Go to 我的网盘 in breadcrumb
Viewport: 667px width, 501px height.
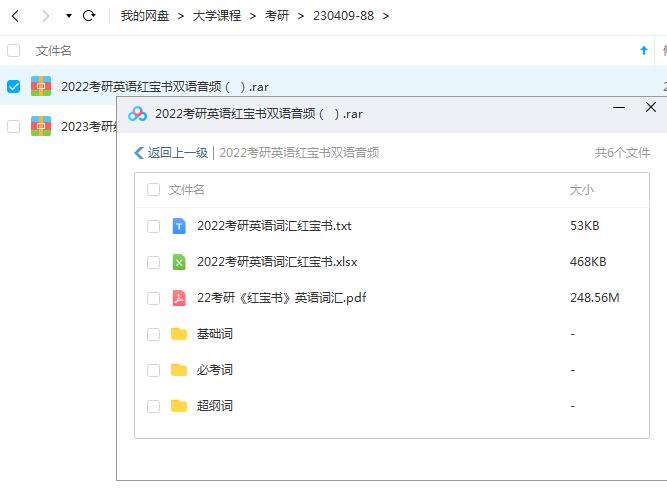[x=145, y=16]
